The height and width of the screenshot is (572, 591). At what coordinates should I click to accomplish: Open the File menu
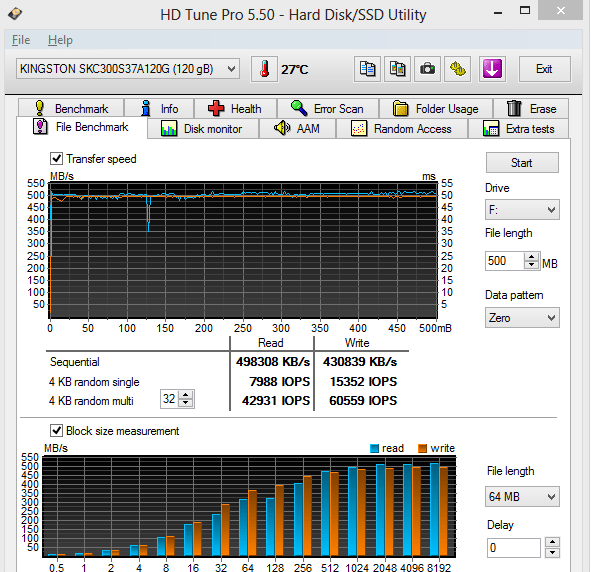point(21,40)
